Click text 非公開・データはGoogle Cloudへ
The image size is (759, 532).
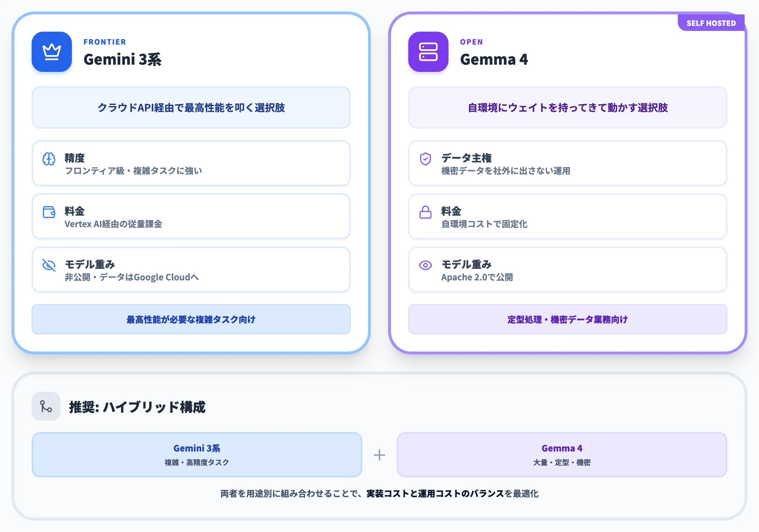[132, 277]
